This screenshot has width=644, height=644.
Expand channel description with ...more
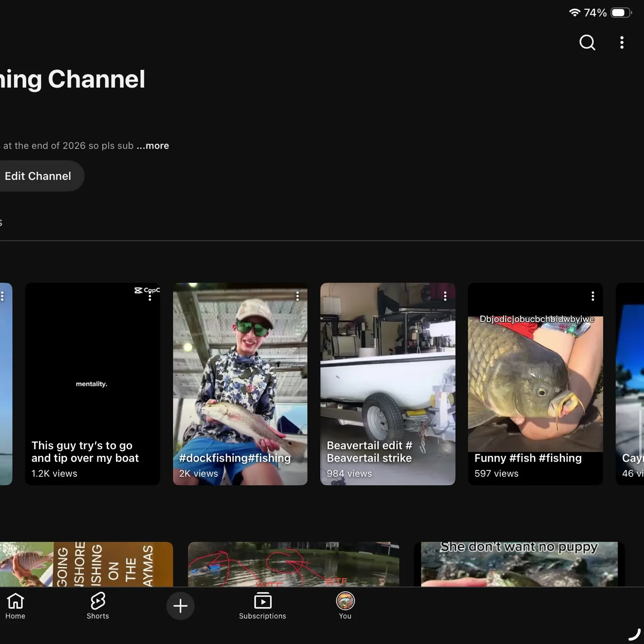(153, 146)
